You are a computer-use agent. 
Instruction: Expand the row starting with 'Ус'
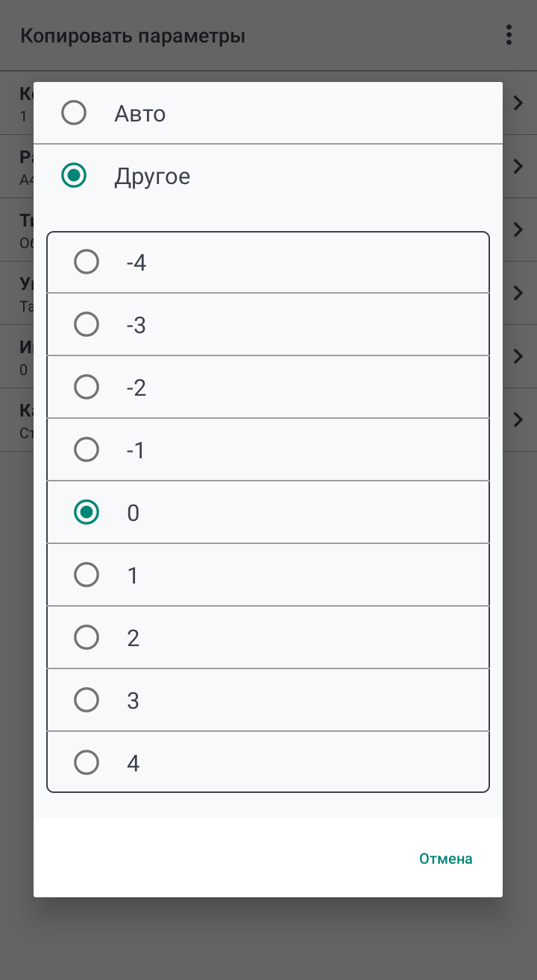coord(518,293)
